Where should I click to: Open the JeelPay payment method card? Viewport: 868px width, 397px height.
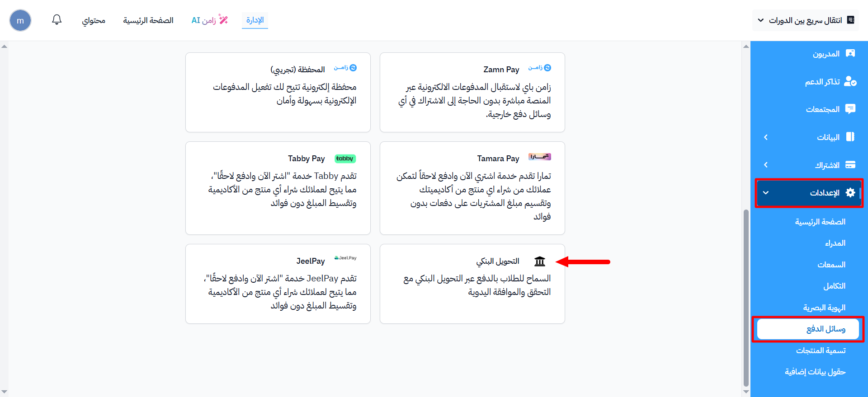coord(278,284)
